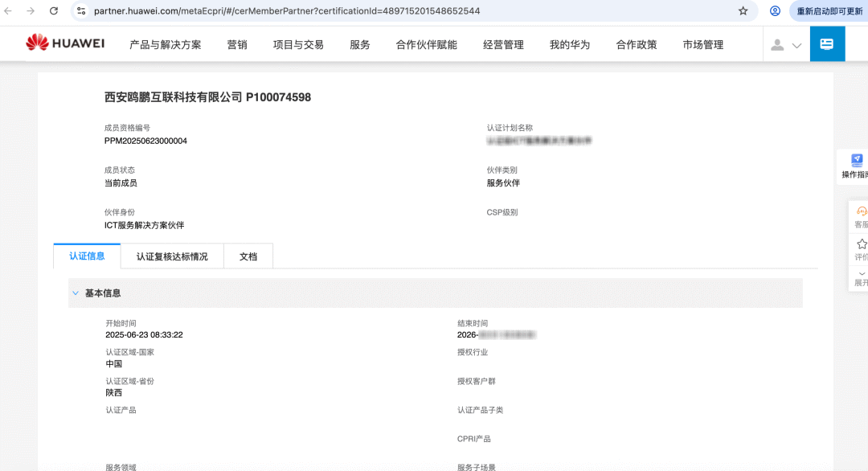This screenshot has width=868, height=471.
Task: Click the browser back arrow
Action: [x=8, y=11]
